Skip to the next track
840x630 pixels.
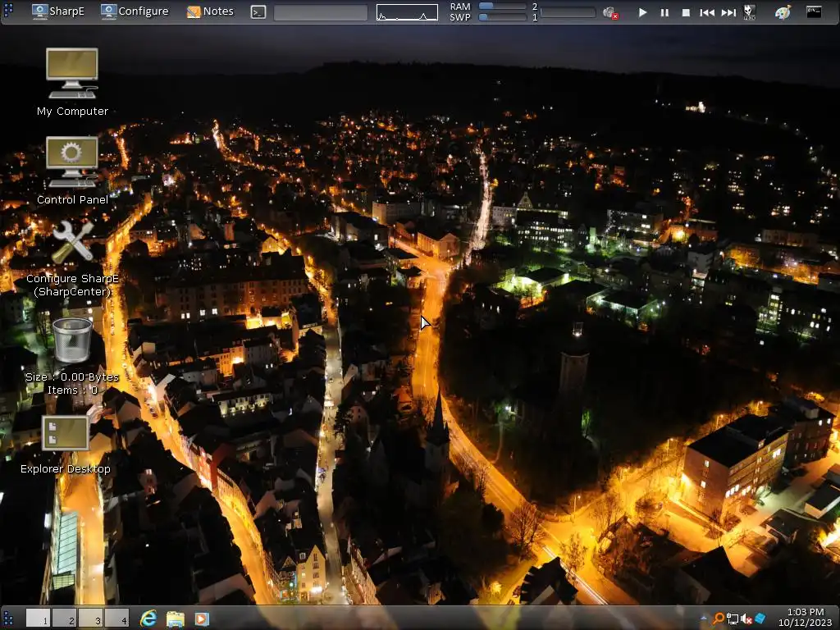pos(728,12)
